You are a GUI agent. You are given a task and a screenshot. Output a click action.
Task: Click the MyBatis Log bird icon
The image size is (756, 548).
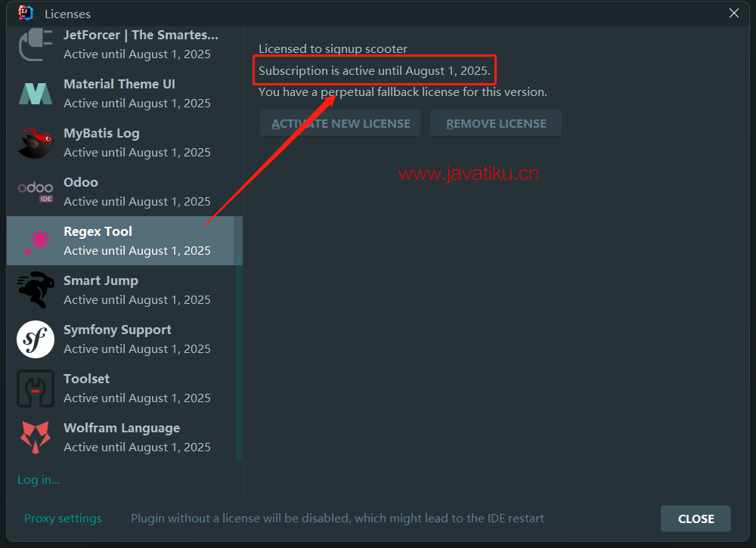click(36, 143)
